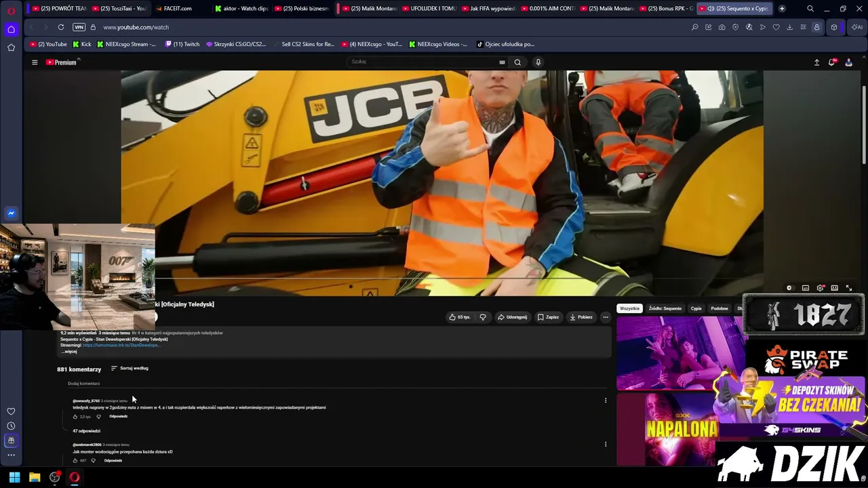Viewport: 868px width, 488px height.
Task: Open options menu for the @arekmarek2806 comment
Action: point(606,445)
